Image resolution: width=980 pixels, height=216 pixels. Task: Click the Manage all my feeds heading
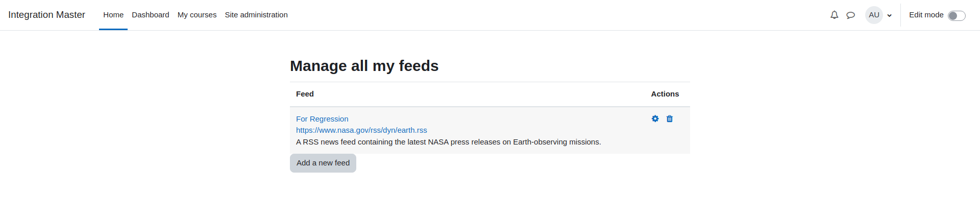click(364, 66)
